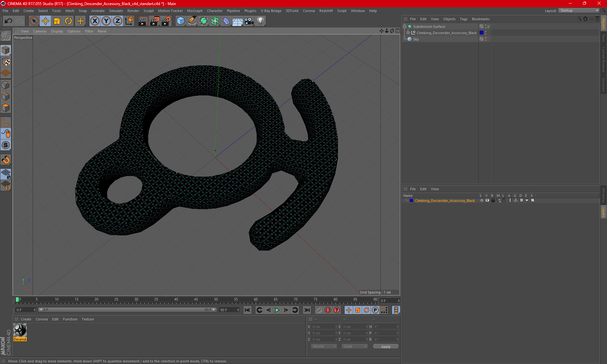Open the Layout Startup dropdown
This screenshot has height=364, width=607.
(x=579, y=10)
